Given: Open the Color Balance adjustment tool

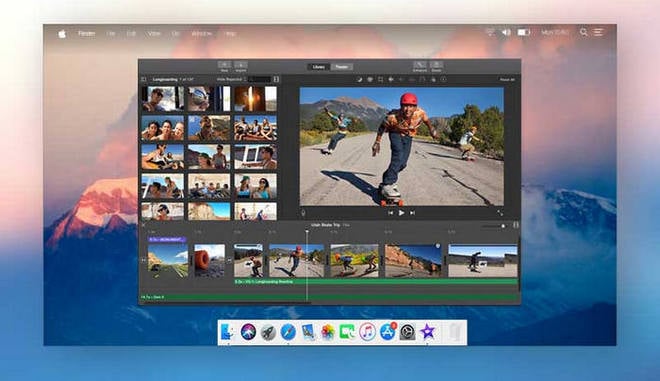Looking at the screenshot, I should tap(360, 79).
